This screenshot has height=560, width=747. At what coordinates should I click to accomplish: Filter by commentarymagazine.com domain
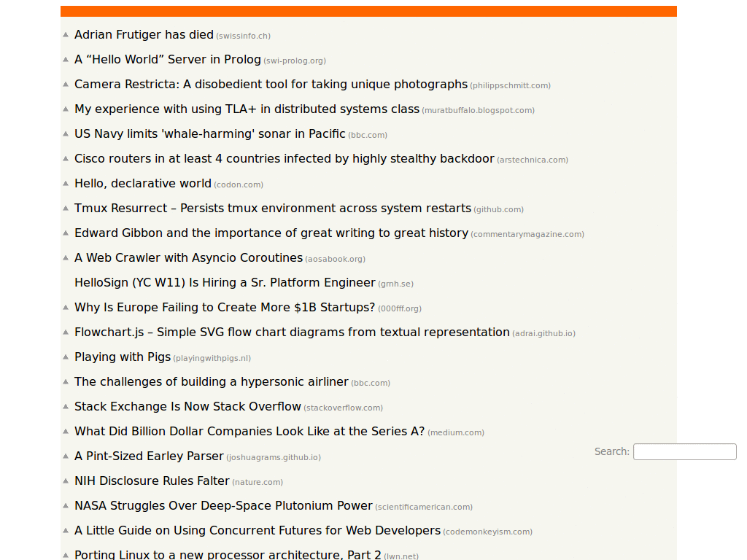[x=527, y=234]
